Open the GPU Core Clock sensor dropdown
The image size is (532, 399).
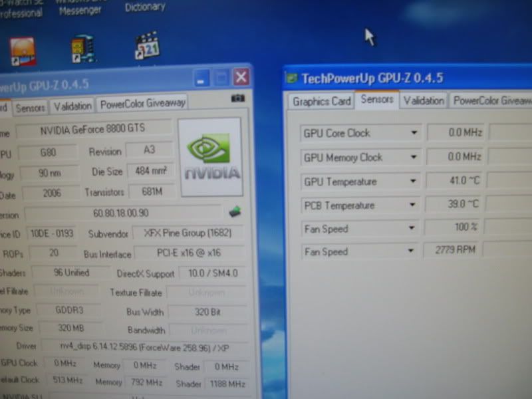pos(414,132)
